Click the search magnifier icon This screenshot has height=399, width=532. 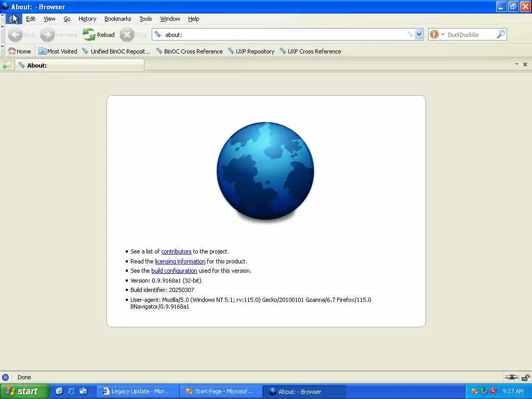pos(501,34)
